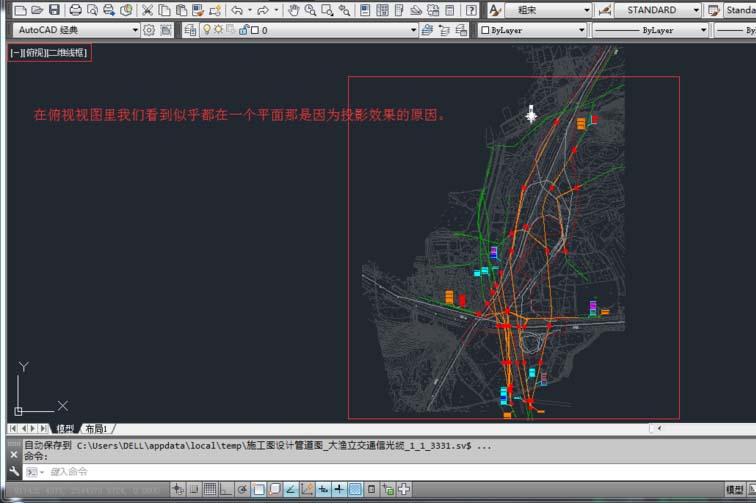This screenshot has height=503, width=756.
Task: Click the Publish icon in the toolbar
Action: 109,10
